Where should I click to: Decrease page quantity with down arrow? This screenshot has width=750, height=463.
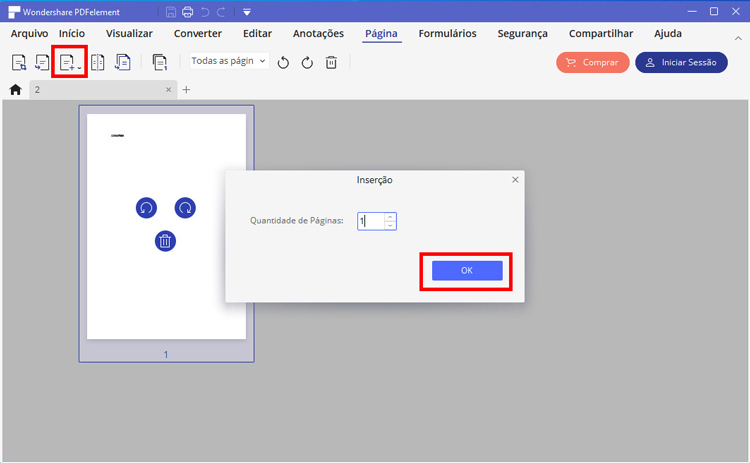pos(390,225)
